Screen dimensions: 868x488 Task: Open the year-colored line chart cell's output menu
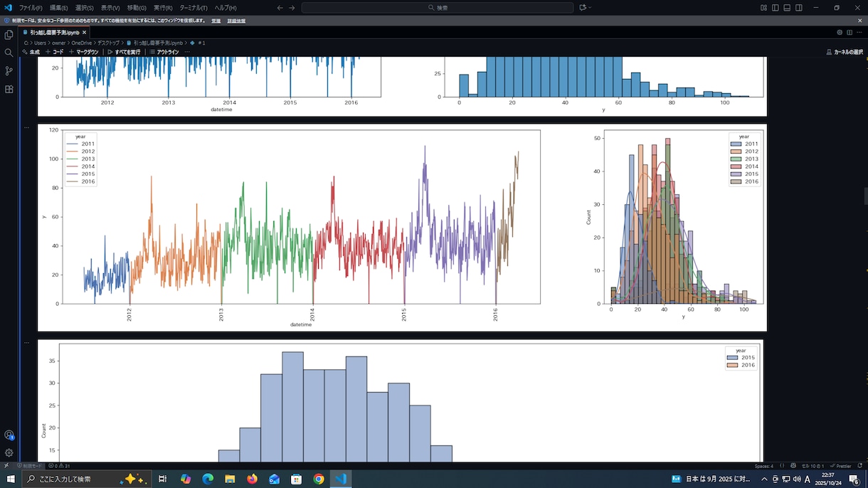click(27, 128)
